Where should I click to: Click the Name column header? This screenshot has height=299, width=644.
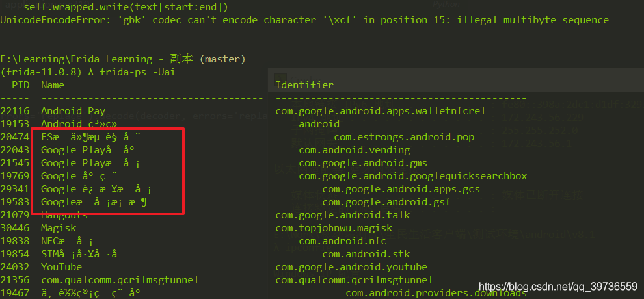pos(53,85)
